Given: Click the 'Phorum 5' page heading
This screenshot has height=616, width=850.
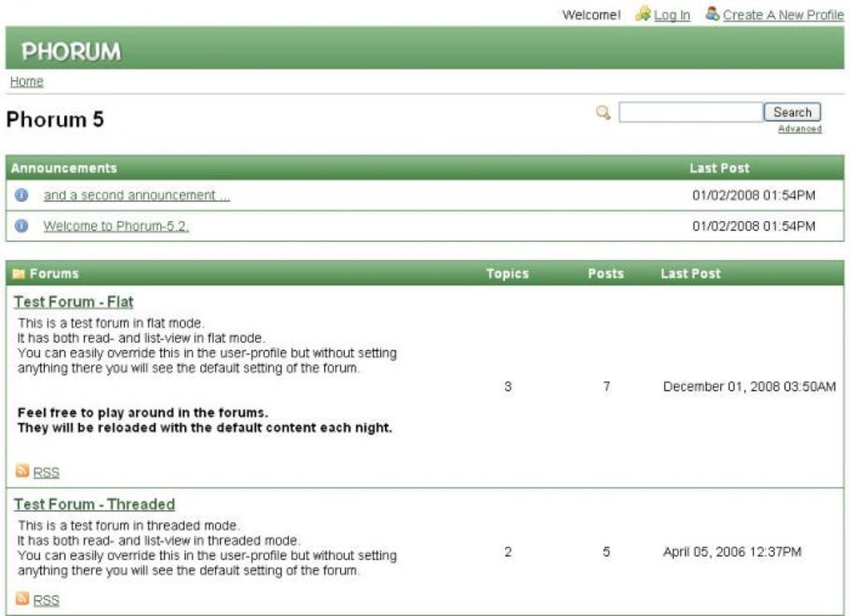Looking at the screenshot, I should (55, 119).
